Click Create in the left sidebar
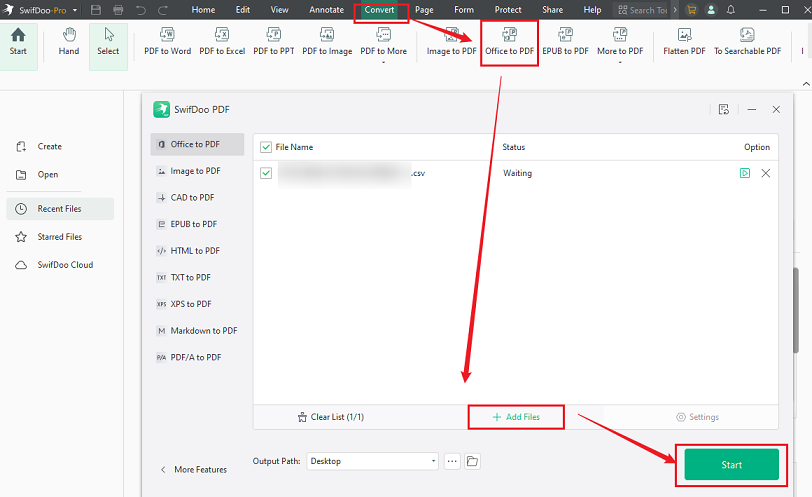The height and width of the screenshot is (497, 812). [49, 147]
